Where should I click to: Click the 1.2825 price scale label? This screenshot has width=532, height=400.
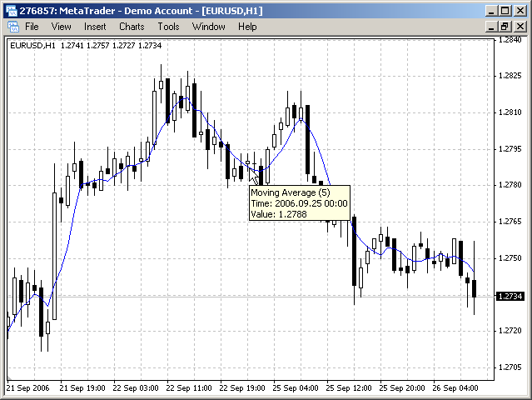[x=510, y=76]
